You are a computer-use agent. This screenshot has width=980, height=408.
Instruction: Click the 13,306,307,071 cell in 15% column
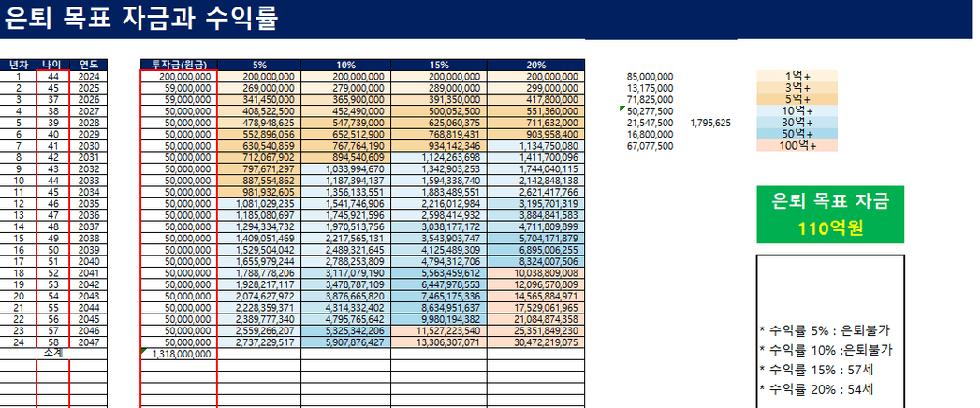[441, 342]
